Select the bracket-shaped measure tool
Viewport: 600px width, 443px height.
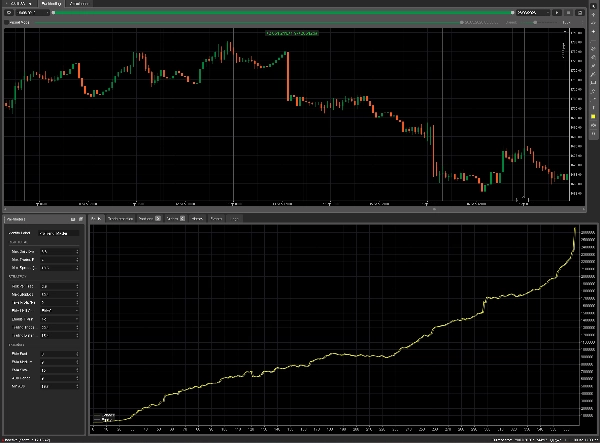pos(593,83)
